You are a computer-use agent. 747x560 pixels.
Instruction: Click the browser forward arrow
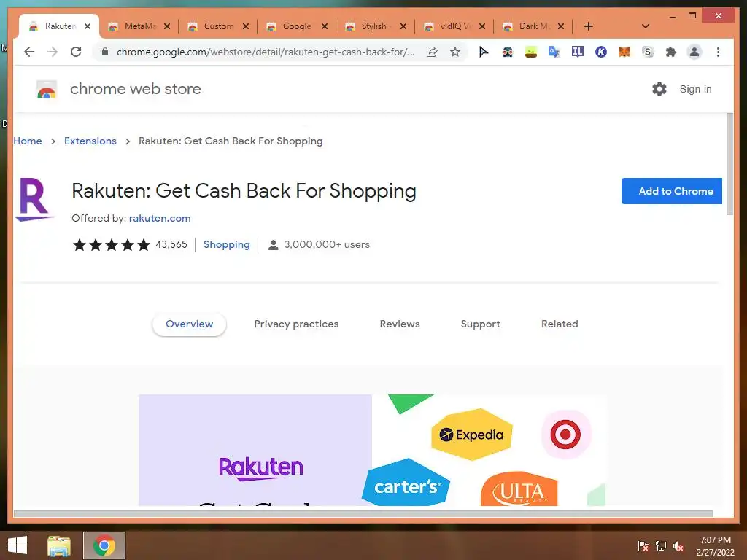(x=53, y=52)
